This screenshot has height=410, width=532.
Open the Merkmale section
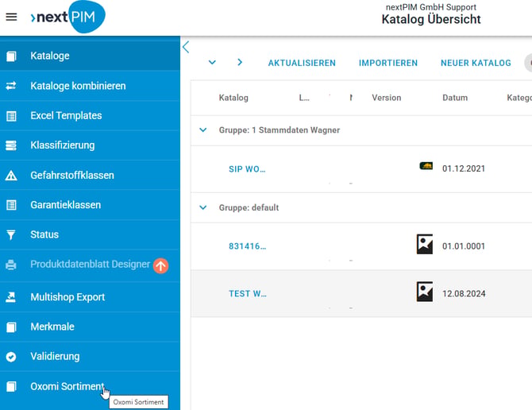[90, 327]
